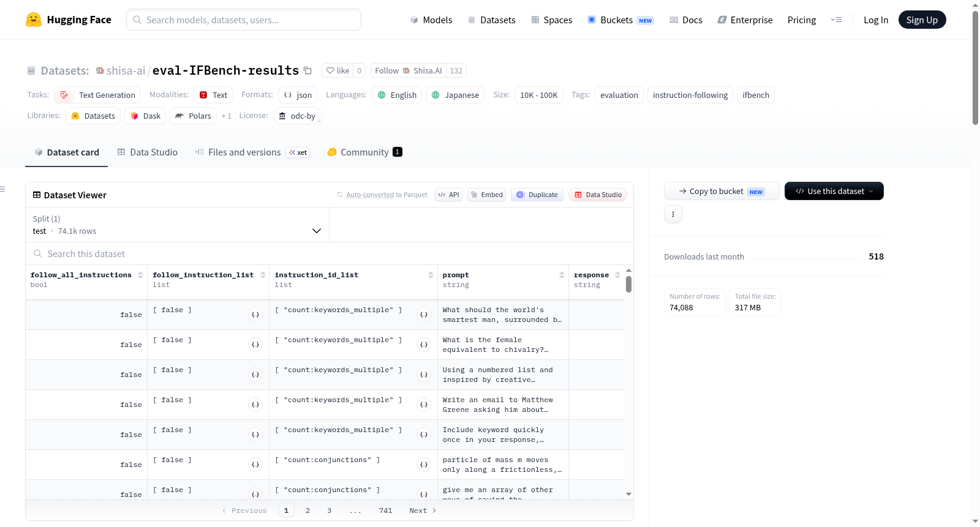Screen dimensions: 980x527
Task: Open the API button in Dataset Viewer
Action: (448, 195)
